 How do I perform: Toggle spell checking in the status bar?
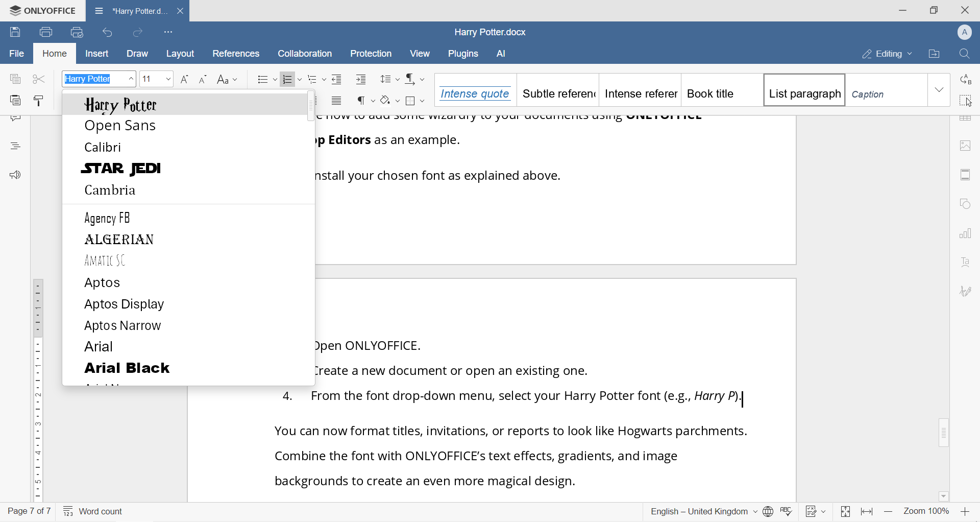pos(787,511)
